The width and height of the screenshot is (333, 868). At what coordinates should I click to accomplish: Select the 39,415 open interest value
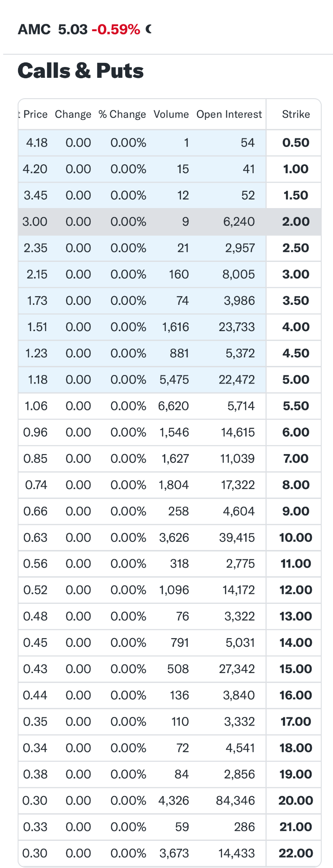click(237, 538)
